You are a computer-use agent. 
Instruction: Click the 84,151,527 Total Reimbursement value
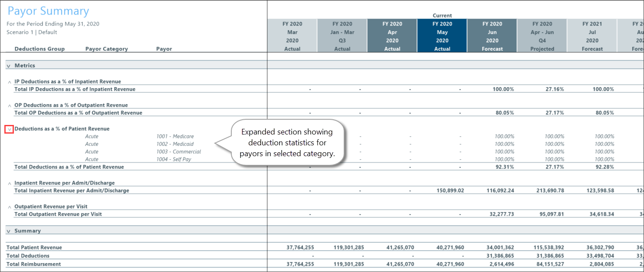pos(550,264)
